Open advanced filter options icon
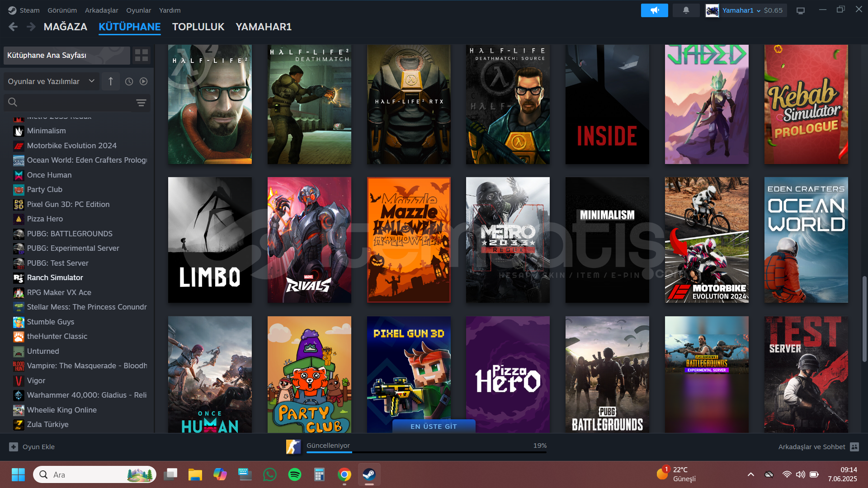 (x=141, y=103)
